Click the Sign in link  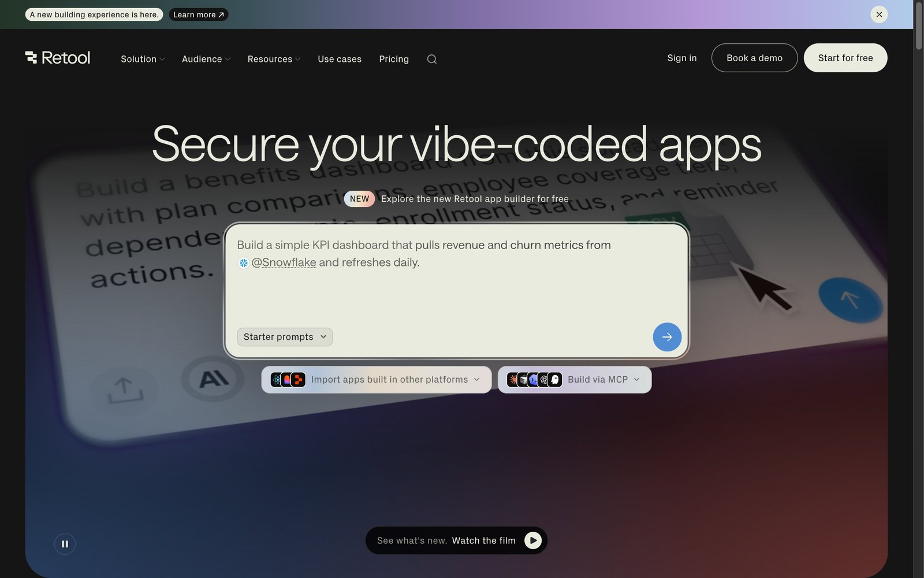coord(682,58)
